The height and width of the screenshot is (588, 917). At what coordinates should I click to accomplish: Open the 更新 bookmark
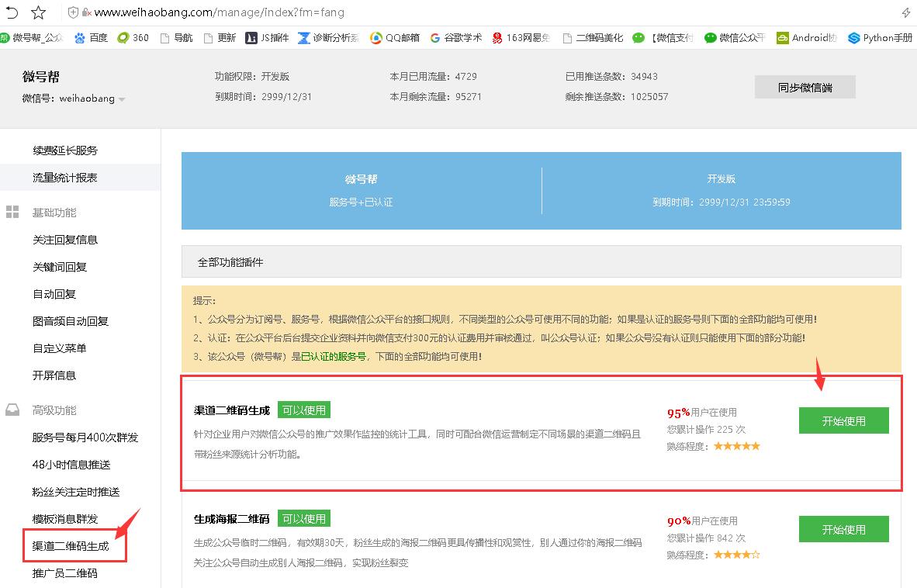220,37
